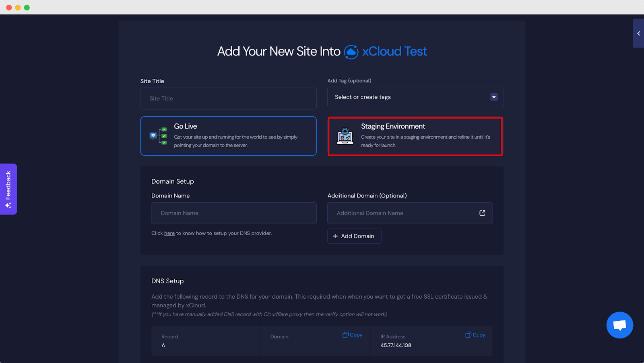Click the Domain Setup heading

point(173,181)
